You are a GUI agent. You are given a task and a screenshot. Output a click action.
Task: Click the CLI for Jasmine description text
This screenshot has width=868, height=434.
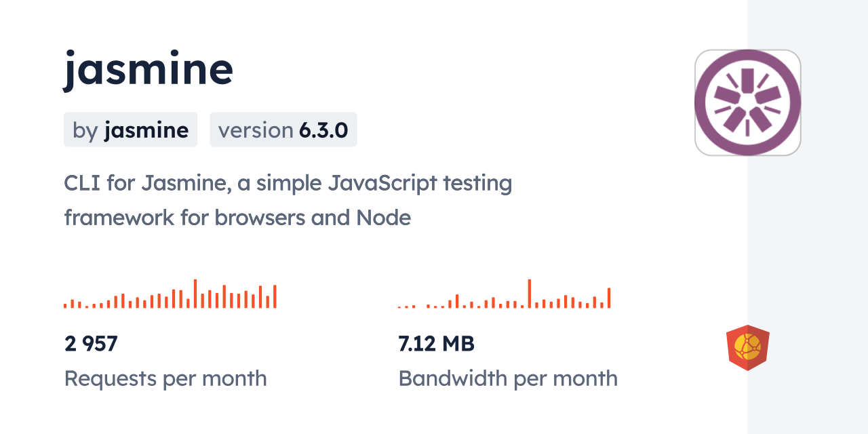(x=288, y=200)
